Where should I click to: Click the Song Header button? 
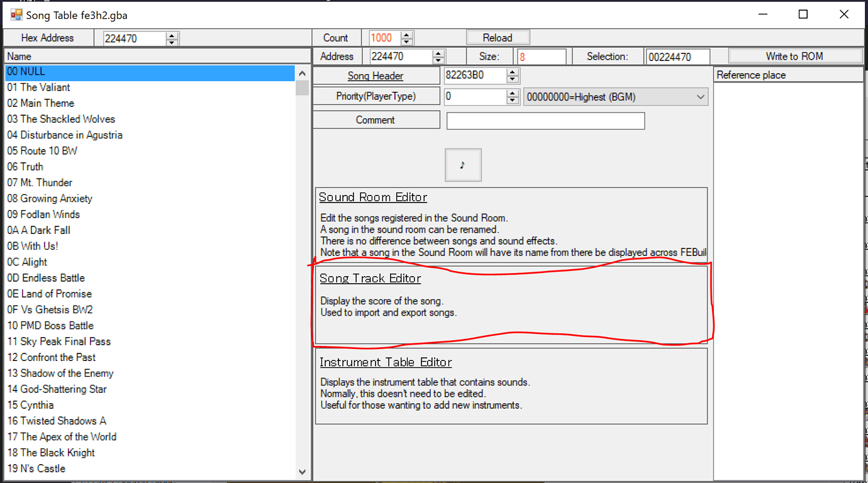coord(376,75)
